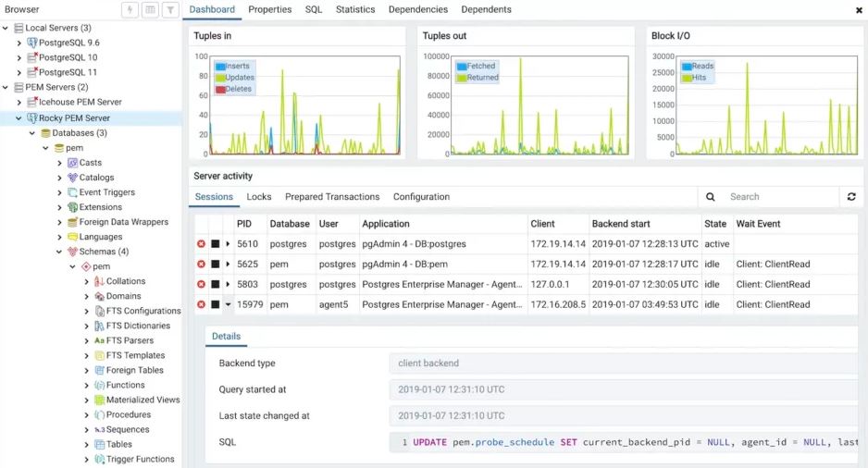The width and height of the screenshot is (868, 468).
Task: Expand the PostgreSQL 11 server node
Action: coord(19,72)
